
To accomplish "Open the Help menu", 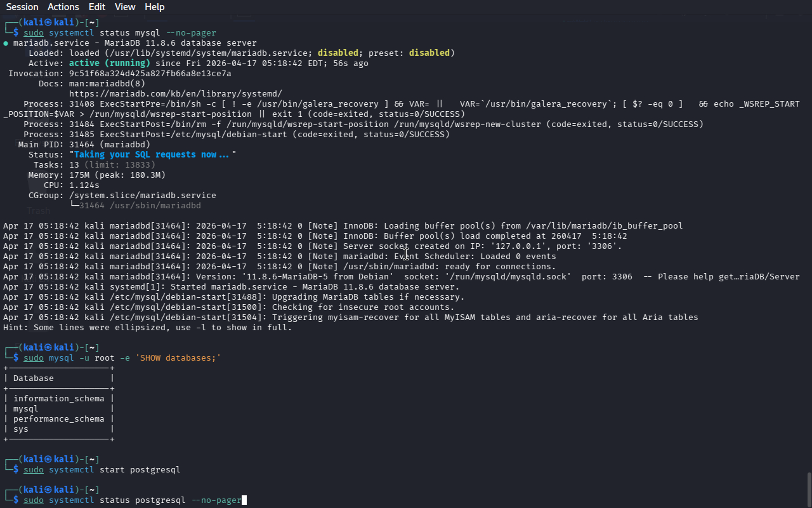I will click(x=154, y=7).
